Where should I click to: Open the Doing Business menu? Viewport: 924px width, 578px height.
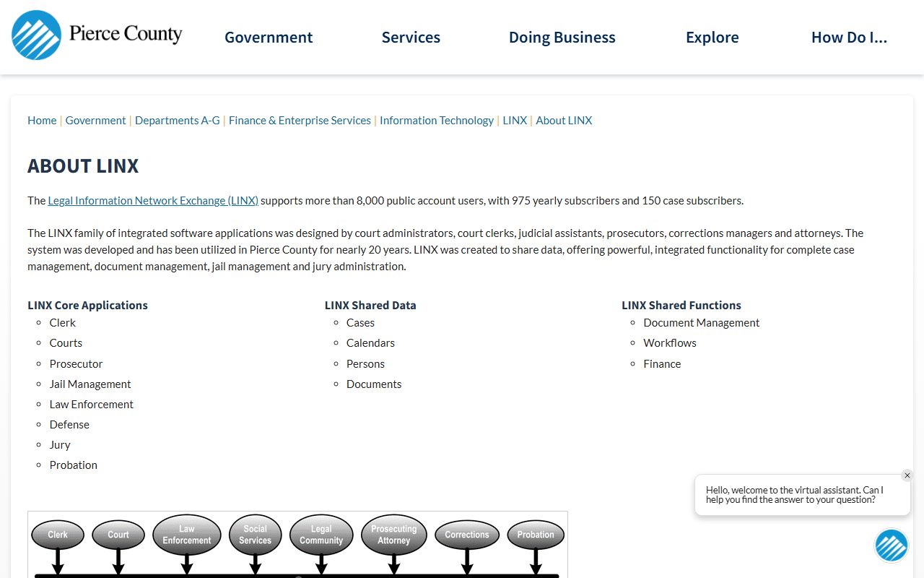point(562,38)
